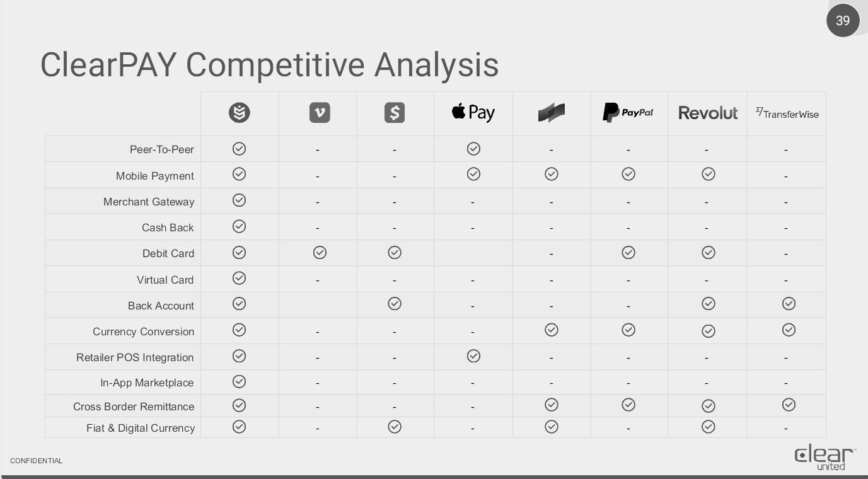Click the Merchant Gateway row label
868x479 pixels.
click(x=149, y=202)
